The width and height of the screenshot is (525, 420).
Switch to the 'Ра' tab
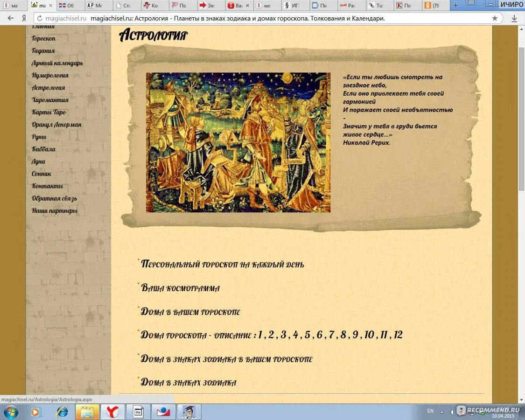coord(351,5)
